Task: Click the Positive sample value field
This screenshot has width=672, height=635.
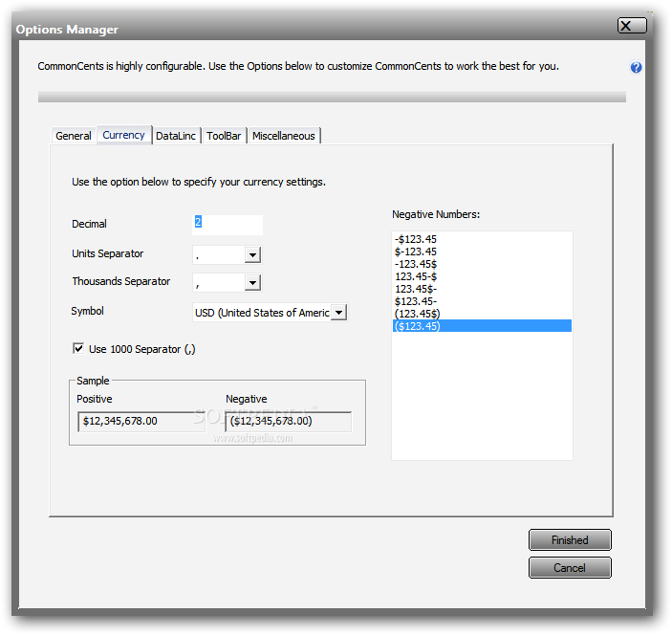Action: pyautogui.click(x=141, y=422)
